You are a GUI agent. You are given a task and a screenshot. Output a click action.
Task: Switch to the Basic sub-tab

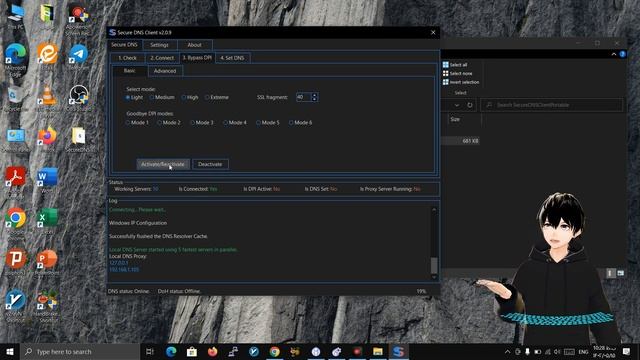(x=129, y=71)
